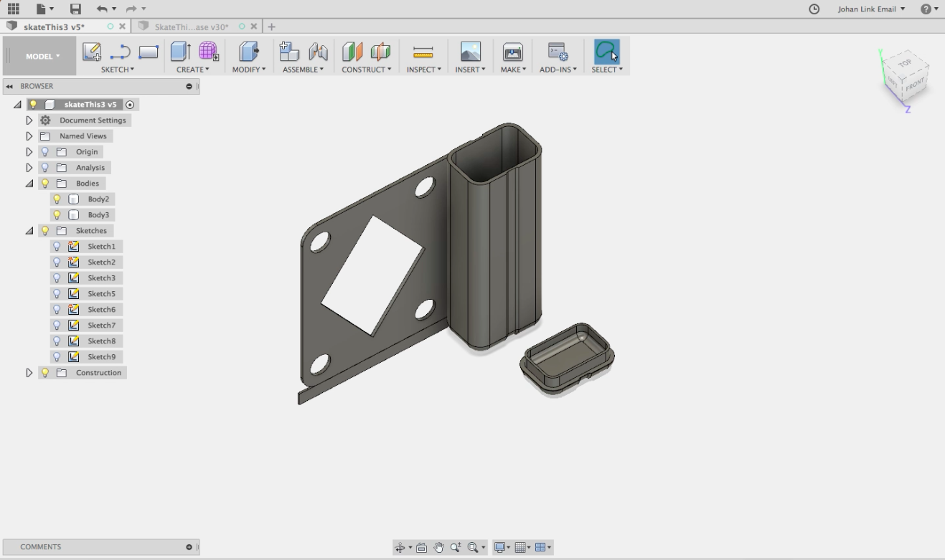Open Display Settings monitor icon
This screenshot has height=560, width=945.
(x=499, y=548)
